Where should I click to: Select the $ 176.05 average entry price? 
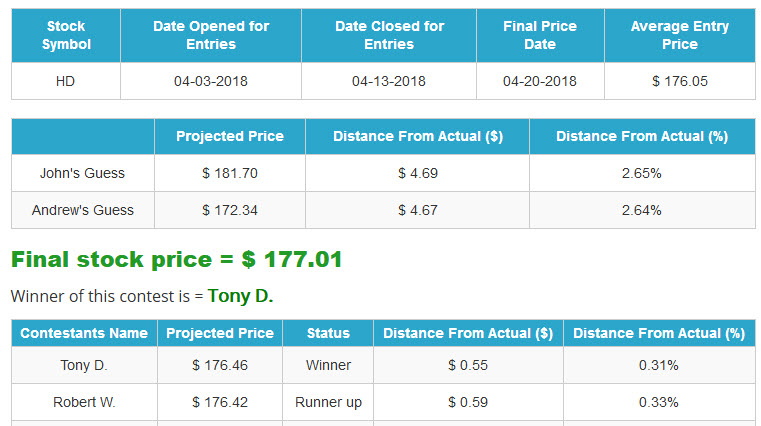point(680,81)
